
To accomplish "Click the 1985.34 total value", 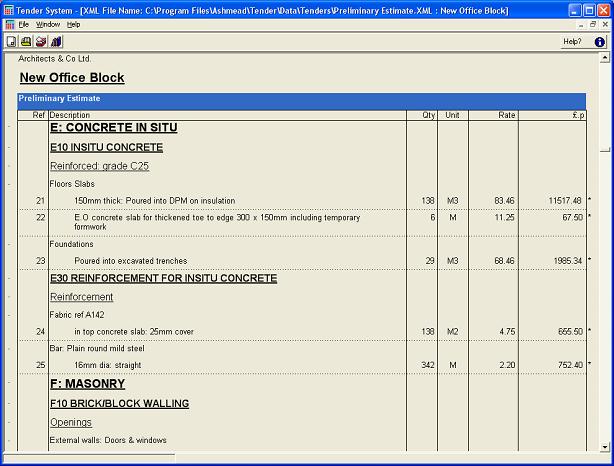I will coord(568,261).
